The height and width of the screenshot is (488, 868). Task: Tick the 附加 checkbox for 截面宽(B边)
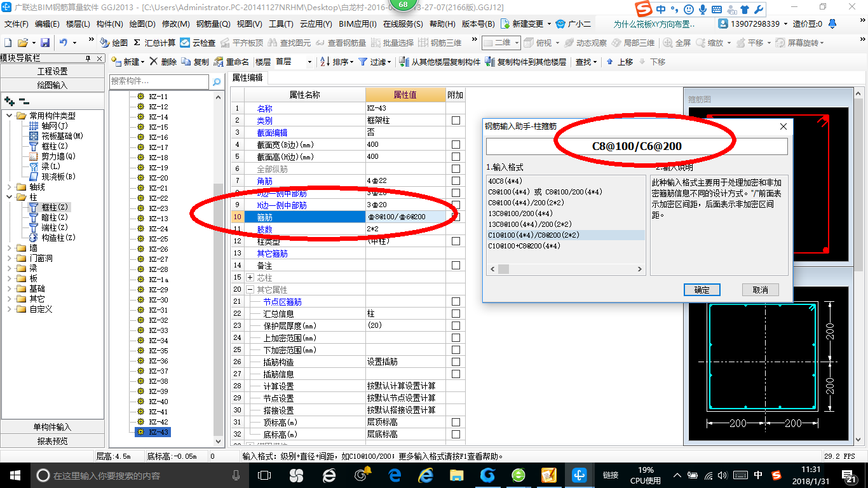tap(456, 145)
